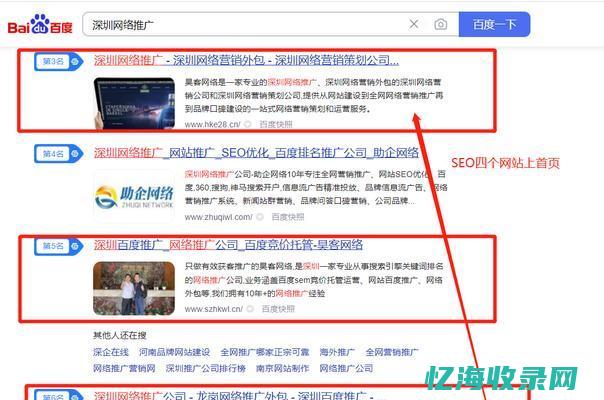Click the 百度一下 search button
The height and width of the screenshot is (400, 604).
point(494,24)
